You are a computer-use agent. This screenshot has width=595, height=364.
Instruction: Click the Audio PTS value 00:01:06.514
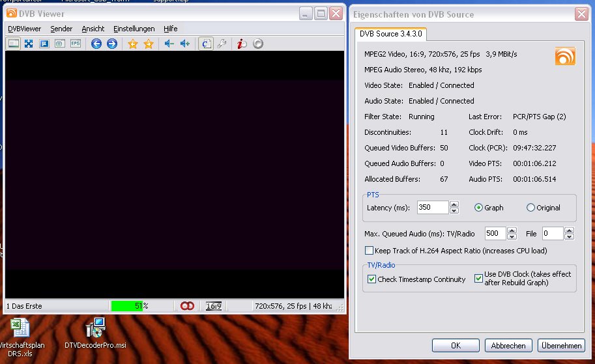coord(534,179)
